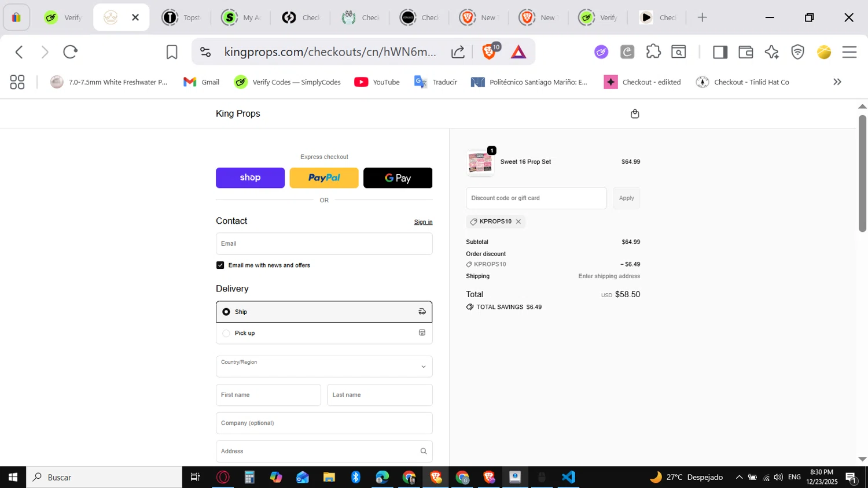Open site settings icon in address bar

point(205,52)
